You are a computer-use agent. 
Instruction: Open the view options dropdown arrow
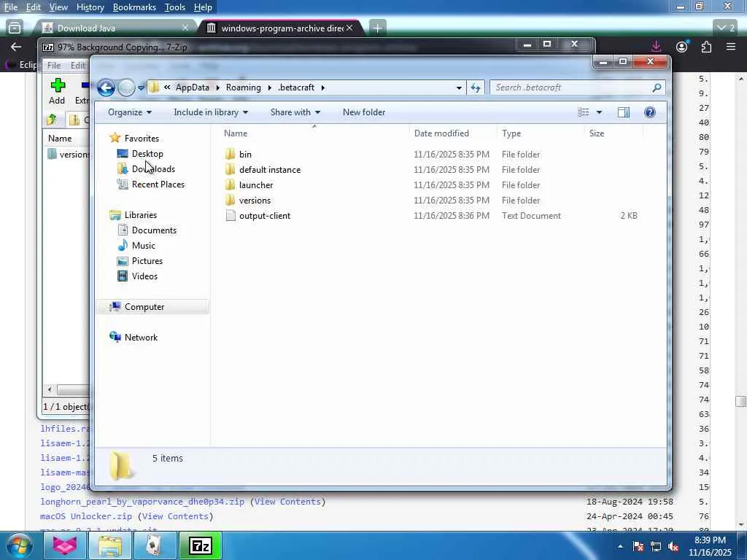pyautogui.click(x=600, y=112)
